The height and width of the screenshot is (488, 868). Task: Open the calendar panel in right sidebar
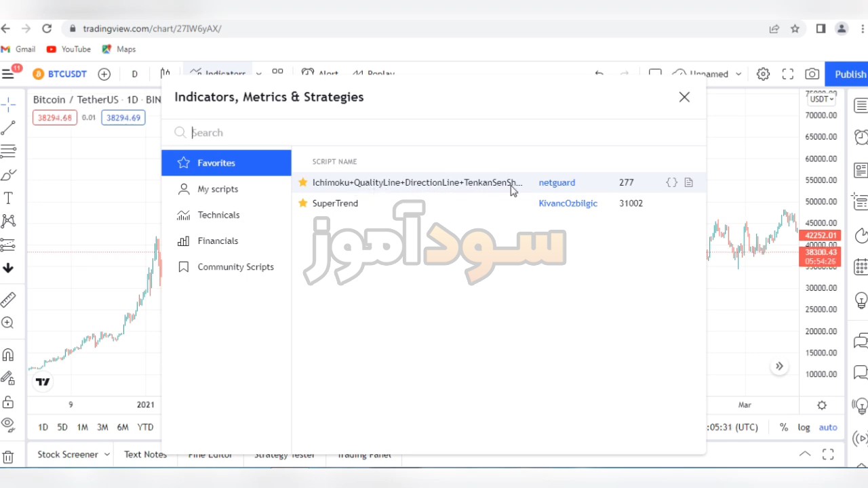point(861,266)
